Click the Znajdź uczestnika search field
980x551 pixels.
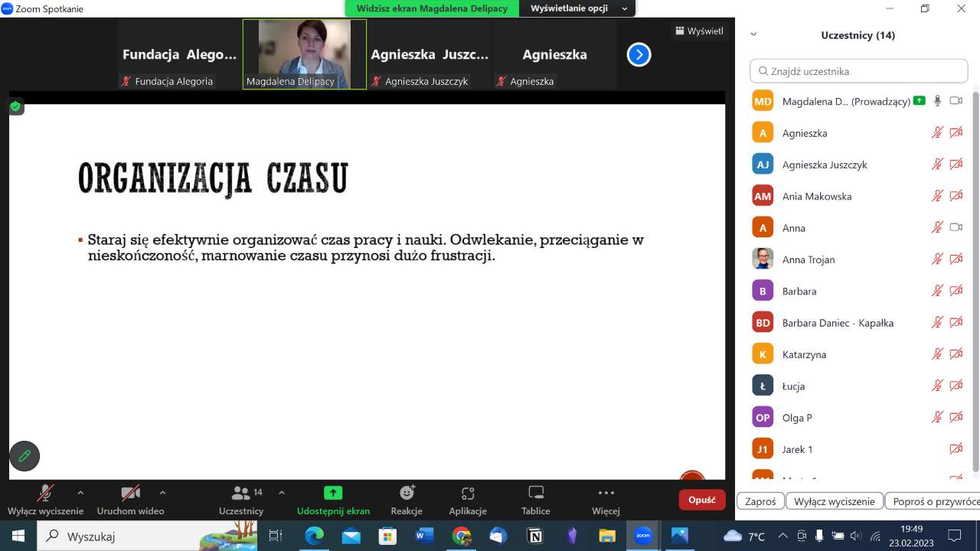(x=859, y=71)
